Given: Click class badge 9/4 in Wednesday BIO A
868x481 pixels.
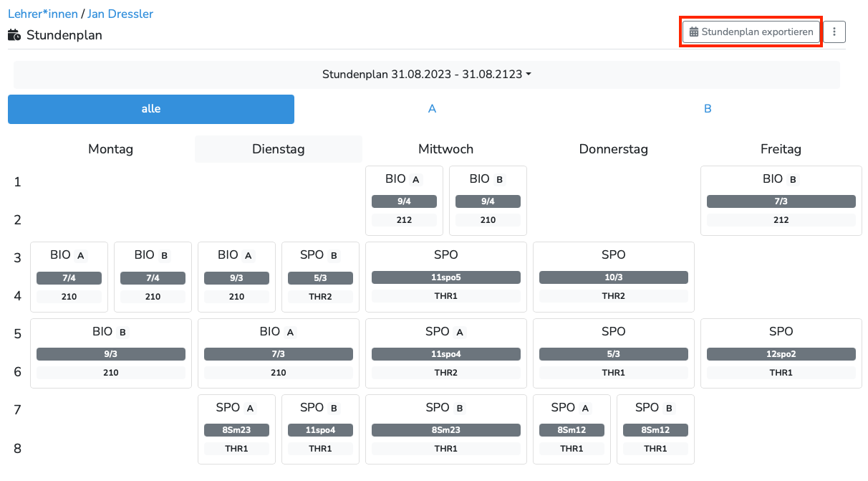Looking at the screenshot, I should click(404, 201).
